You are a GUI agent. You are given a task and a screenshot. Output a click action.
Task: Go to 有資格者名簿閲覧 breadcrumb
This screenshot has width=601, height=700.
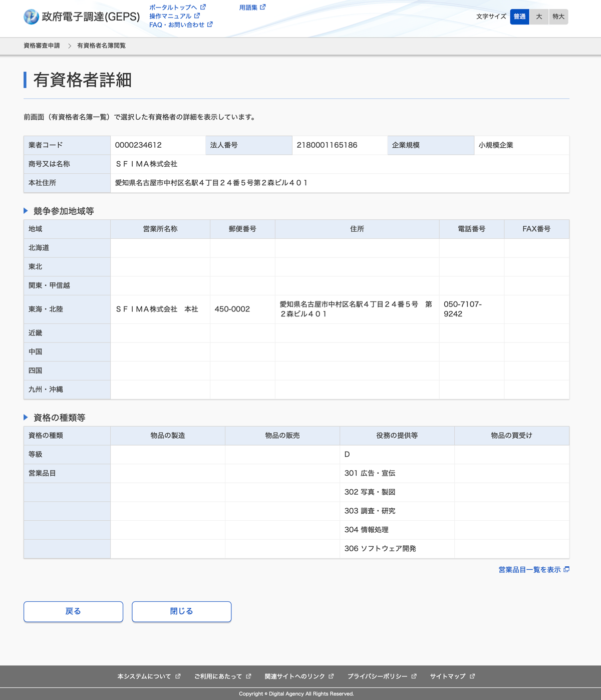pyautogui.click(x=101, y=46)
